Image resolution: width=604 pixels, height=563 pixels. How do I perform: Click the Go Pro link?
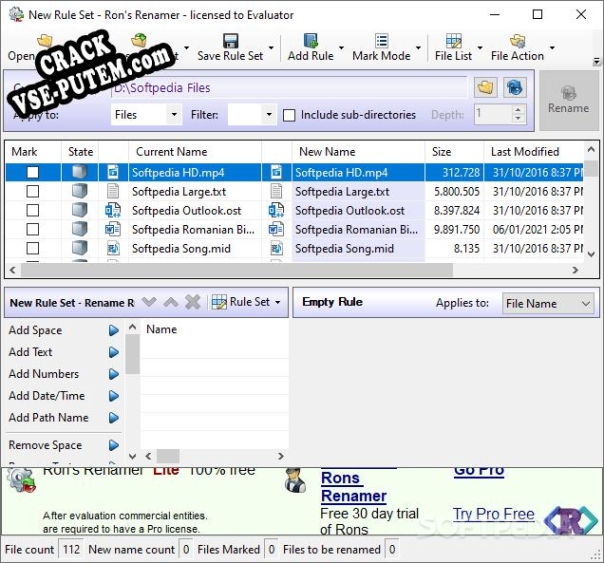pyautogui.click(x=479, y=470)
